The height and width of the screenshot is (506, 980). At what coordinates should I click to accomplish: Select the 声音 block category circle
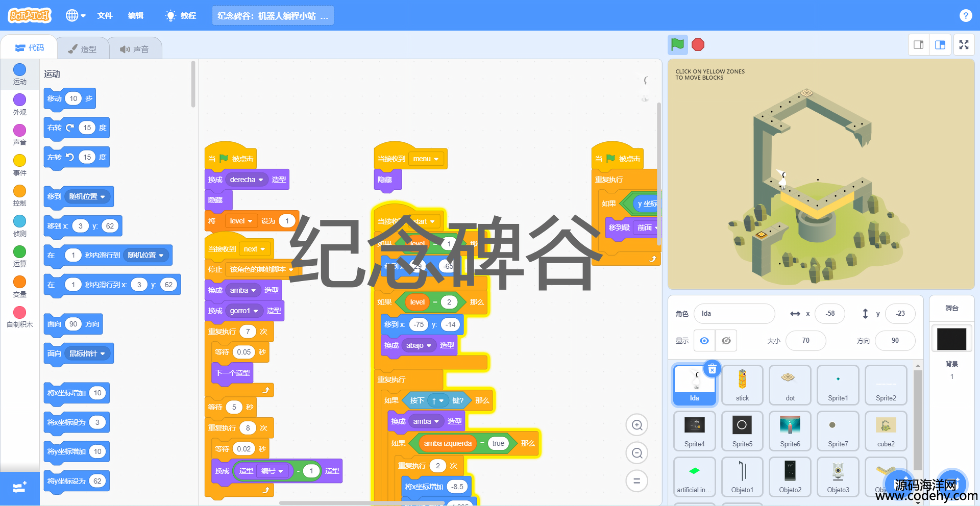(19, 130)
